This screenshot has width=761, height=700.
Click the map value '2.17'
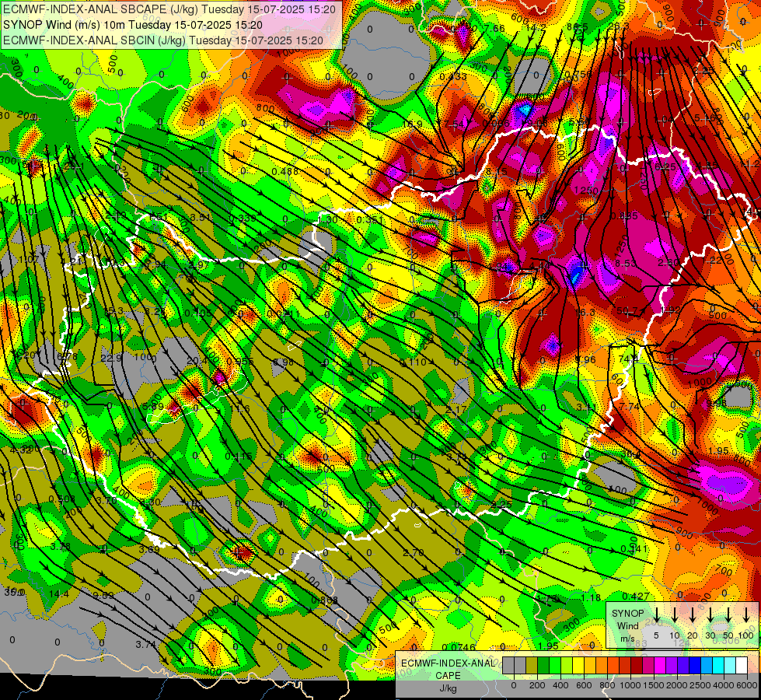click(x=456, y=410)
